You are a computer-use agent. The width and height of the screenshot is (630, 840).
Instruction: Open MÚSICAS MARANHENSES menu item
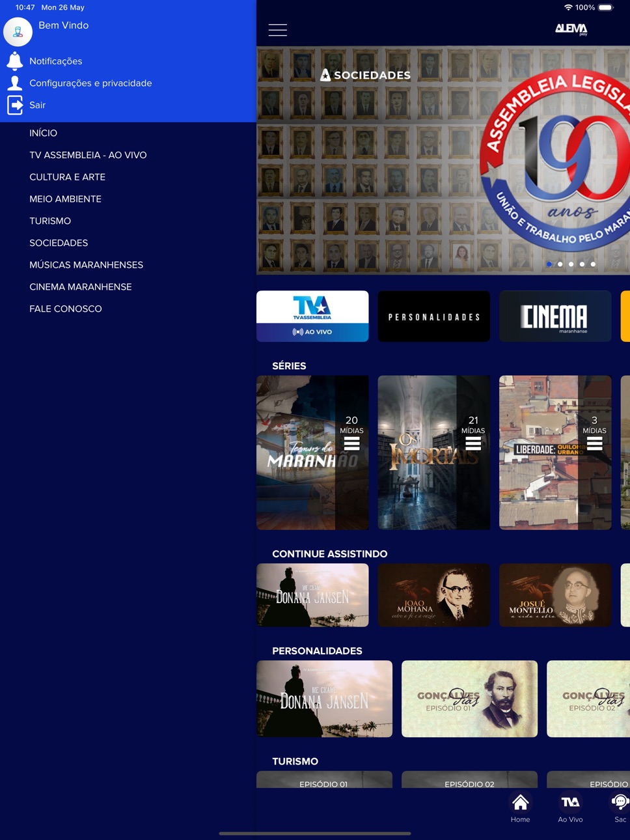[x=86, y=265]
